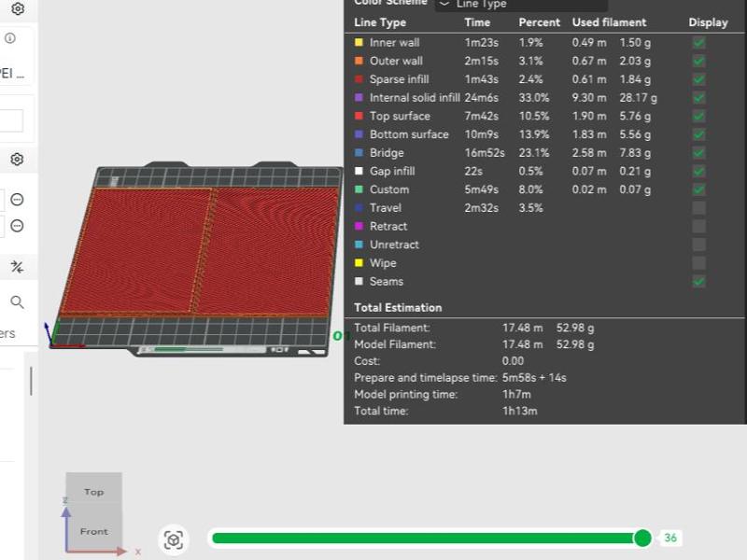Click the Time column header
Image resolution: width=747 pixels, height=560 pixels.
point(477,22)
